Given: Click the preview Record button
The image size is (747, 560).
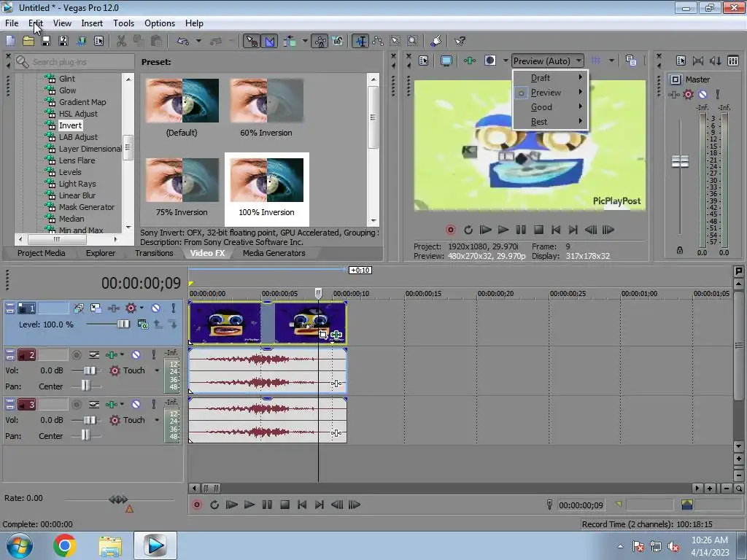Looking at the screenshot, I should click(x=451, y=230).
